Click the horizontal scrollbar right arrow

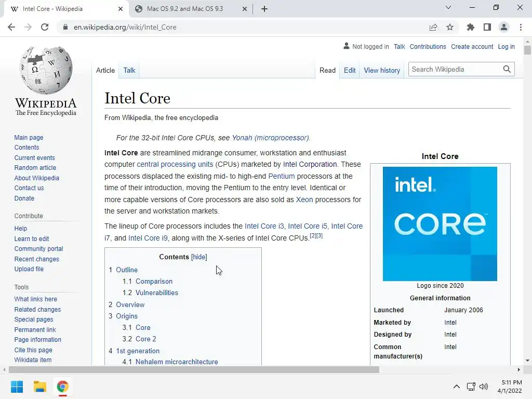pyautogui.click(x=519, y=369)
